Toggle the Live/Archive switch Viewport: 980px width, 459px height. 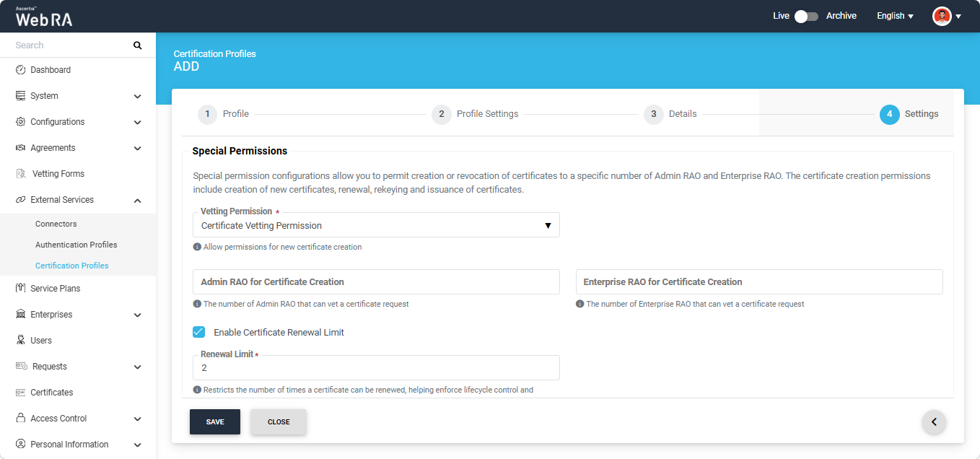(806, 16)
